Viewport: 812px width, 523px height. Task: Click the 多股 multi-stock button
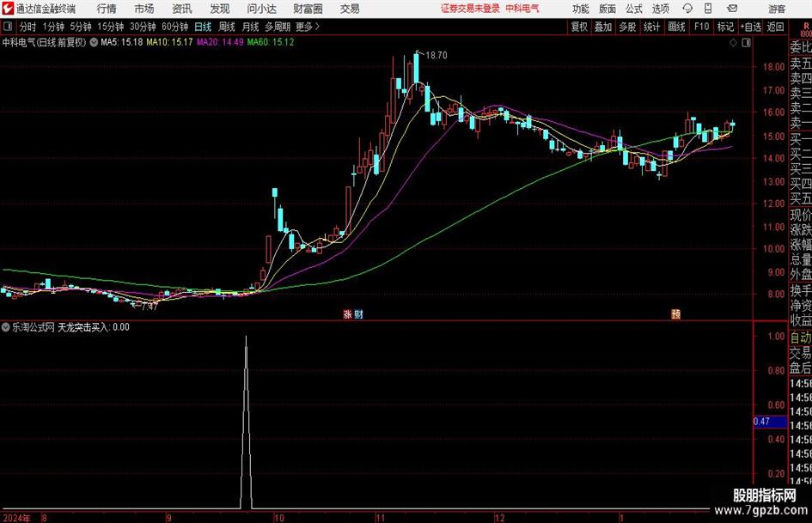point(627,27)
